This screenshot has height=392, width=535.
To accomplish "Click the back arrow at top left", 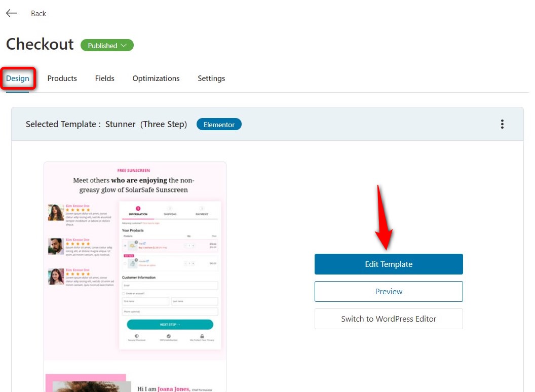I will point(11,13).
